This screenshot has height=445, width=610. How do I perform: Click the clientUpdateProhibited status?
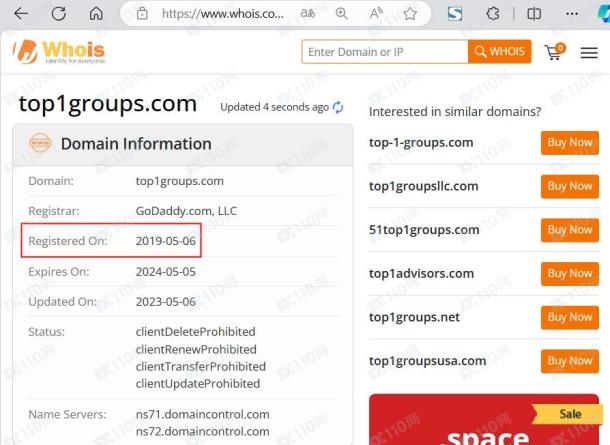198,384
